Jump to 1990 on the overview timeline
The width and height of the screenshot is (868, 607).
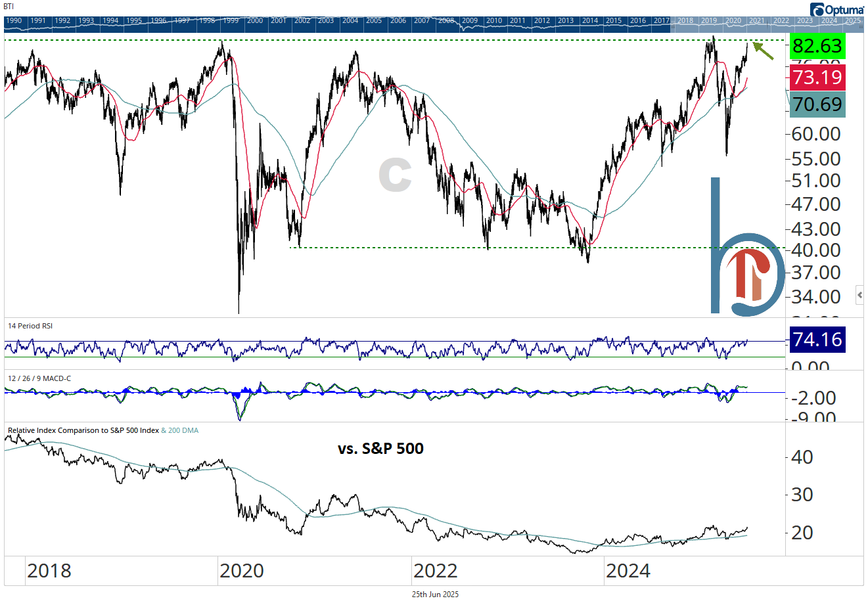tap(14, 20)
